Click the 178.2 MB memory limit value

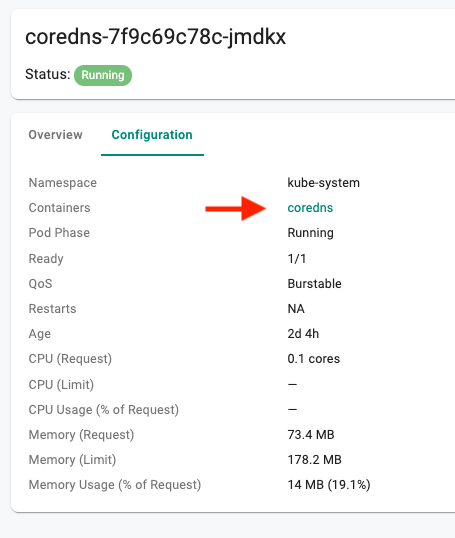point(315,460)
